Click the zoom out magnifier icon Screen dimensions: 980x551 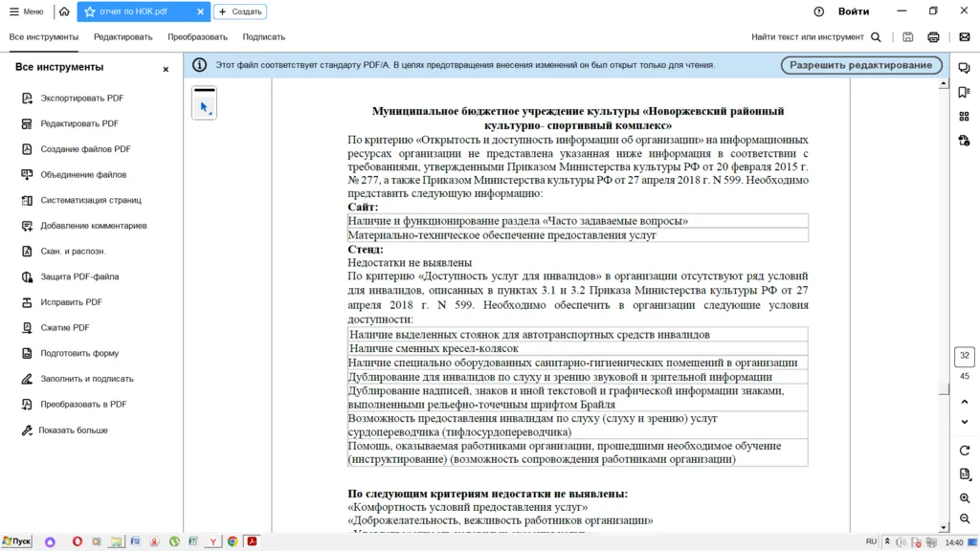(964, 519)
